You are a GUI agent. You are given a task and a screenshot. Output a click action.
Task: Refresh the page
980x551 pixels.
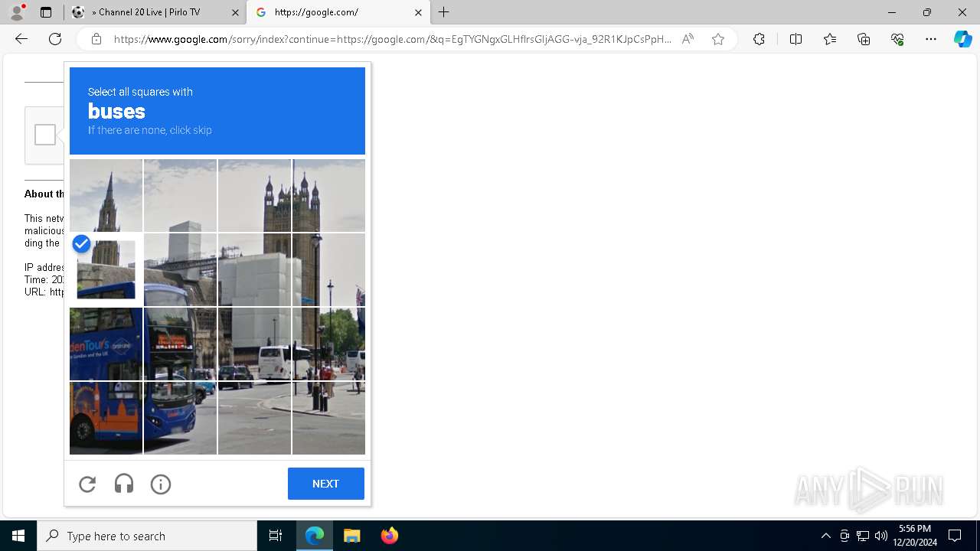click(x=55, y=39)
